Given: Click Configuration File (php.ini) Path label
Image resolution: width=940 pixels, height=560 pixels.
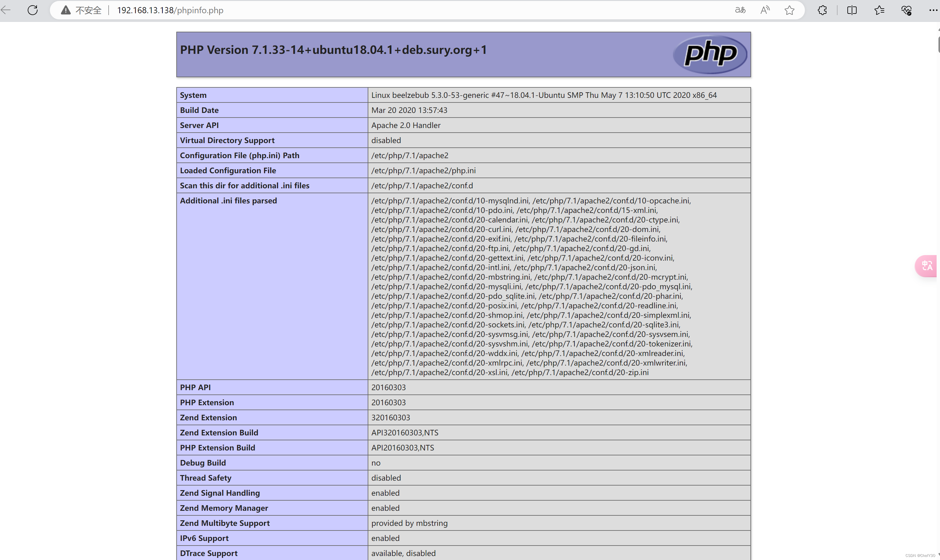Looking at the screenshot, I should coord(240,155).
